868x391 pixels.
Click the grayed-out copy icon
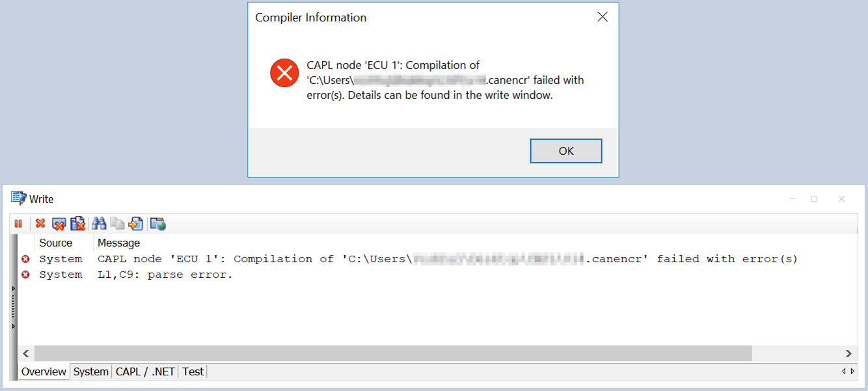pyautogui.click(x=117, y=224)
